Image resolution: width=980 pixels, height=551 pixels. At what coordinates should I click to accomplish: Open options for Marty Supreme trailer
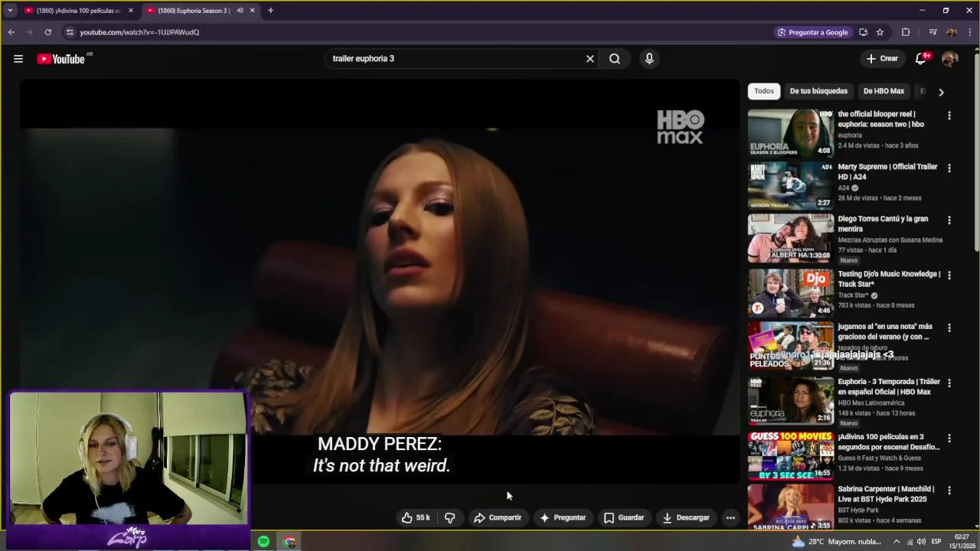pyautogui.click(x=949, y=168)
